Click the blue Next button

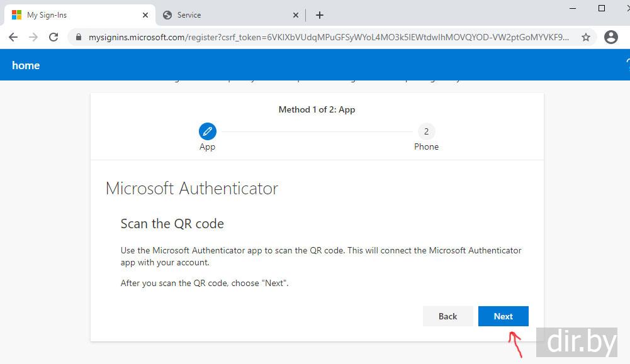point(503,316)
